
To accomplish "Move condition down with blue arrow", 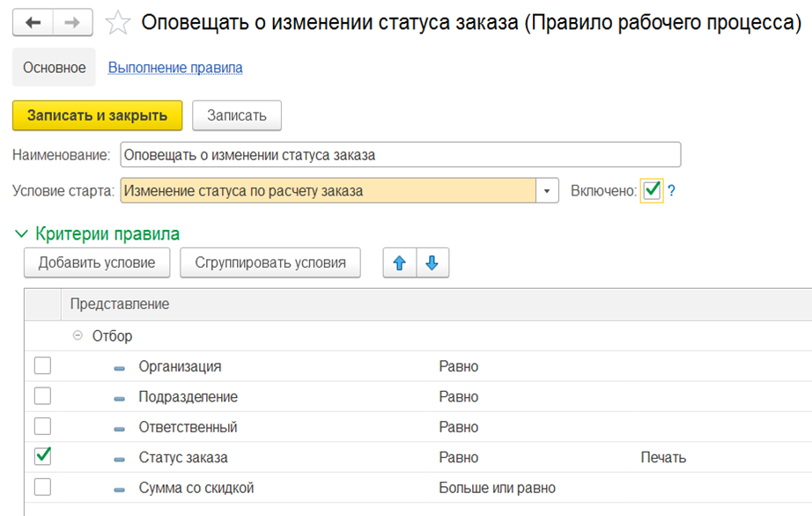I will tap(432, 262).
